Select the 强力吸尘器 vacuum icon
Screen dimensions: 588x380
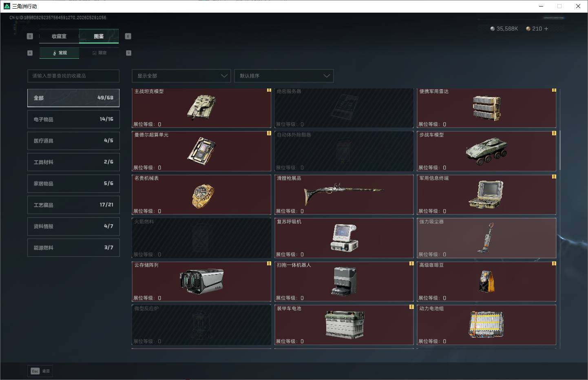486,238
